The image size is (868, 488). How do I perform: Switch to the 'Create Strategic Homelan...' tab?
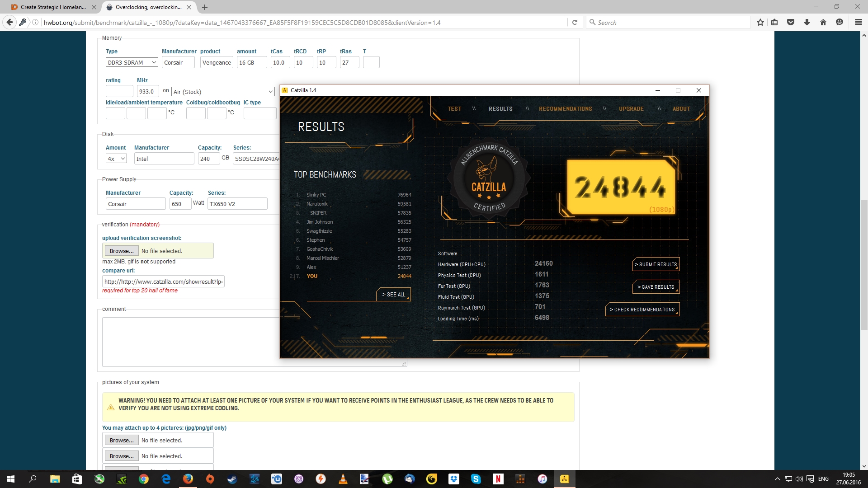click(x=53, y=7)
